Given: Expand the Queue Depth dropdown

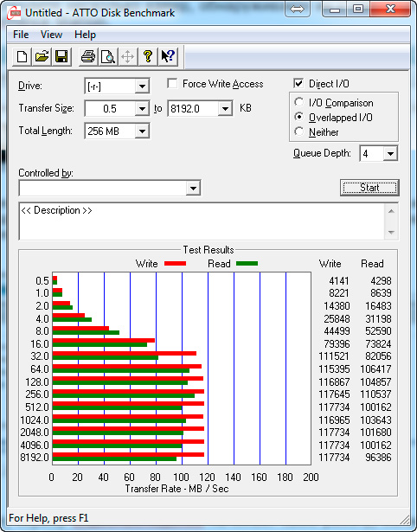Looking at the screenshot, I should [x=390, y=154].
